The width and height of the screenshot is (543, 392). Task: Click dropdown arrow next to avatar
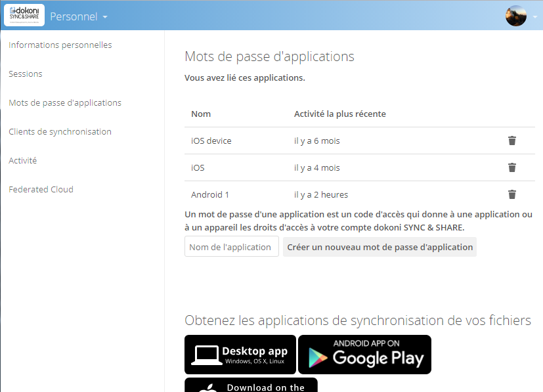(x=535, y=16)
